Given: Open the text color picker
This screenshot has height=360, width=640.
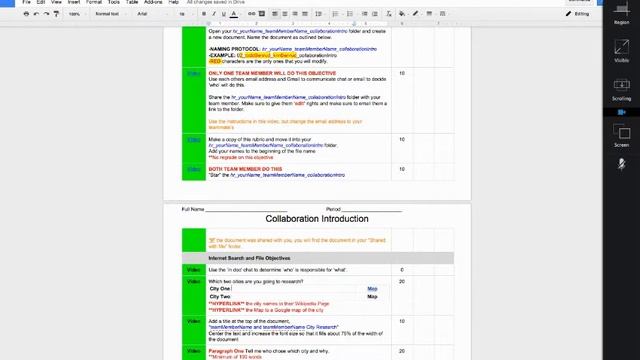Looking at the screenshot, I should [x=234, y=14].
